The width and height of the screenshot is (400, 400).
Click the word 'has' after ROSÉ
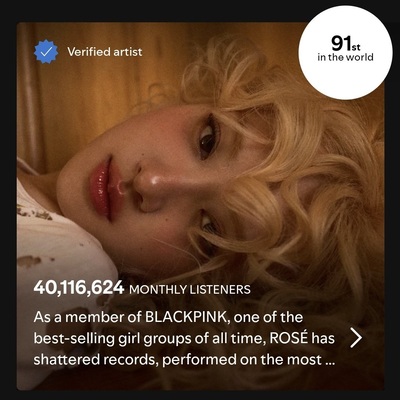tap(323, 338)
